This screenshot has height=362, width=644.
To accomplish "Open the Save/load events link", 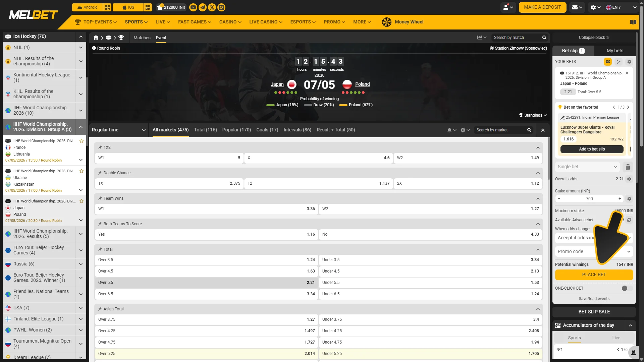I will tap(594, 299).
